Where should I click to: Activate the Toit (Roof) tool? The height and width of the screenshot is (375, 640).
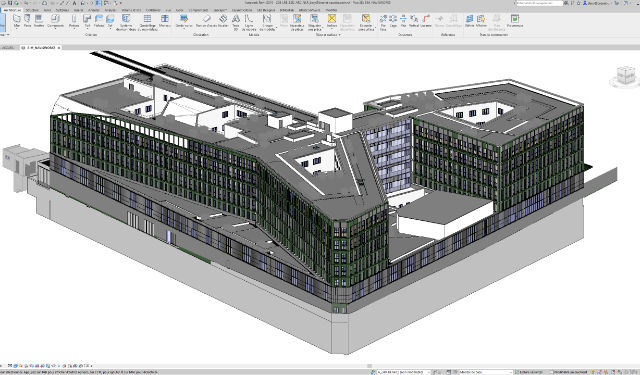(x=87, y=21)
